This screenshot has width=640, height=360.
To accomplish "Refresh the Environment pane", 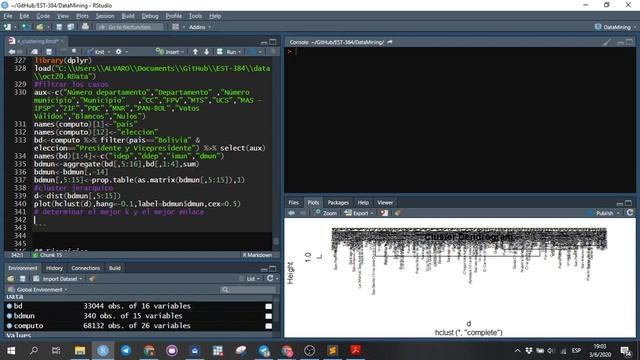I will [270, 278].
